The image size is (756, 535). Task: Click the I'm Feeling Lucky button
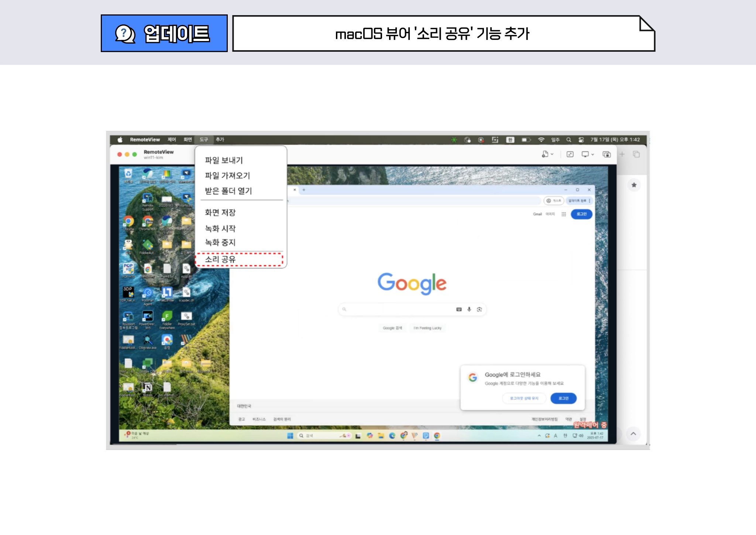click(428, 328)
